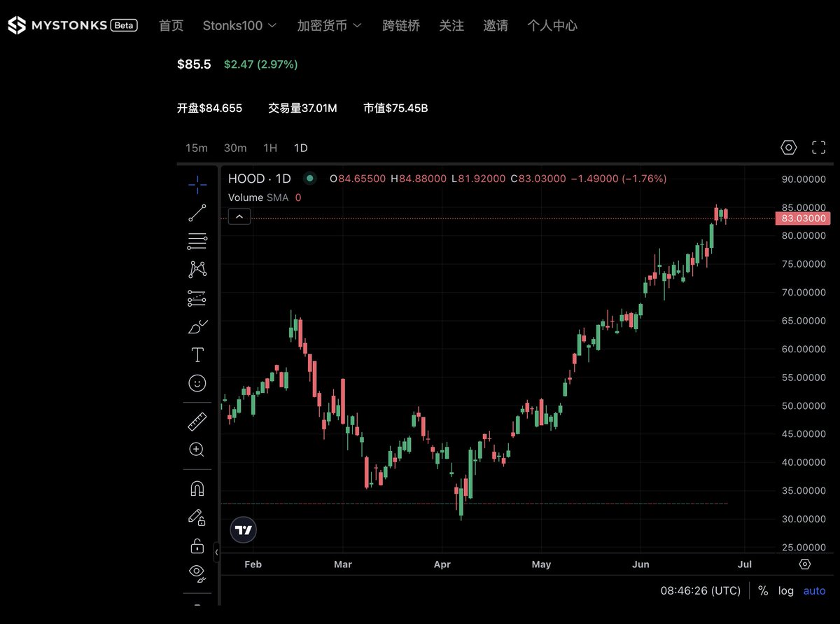
Task: Select the 1D timeframe
Action: [x=301, y=148]
